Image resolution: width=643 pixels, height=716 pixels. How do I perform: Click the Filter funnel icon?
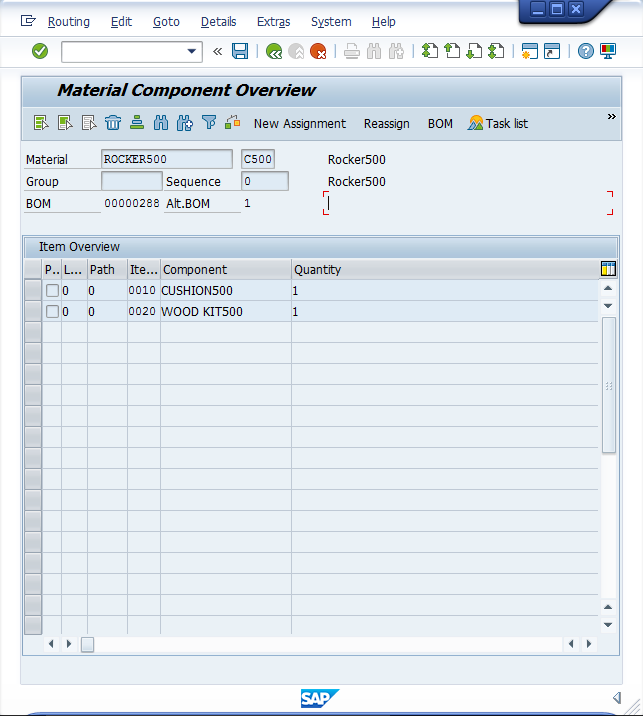(x=209, y=123)
